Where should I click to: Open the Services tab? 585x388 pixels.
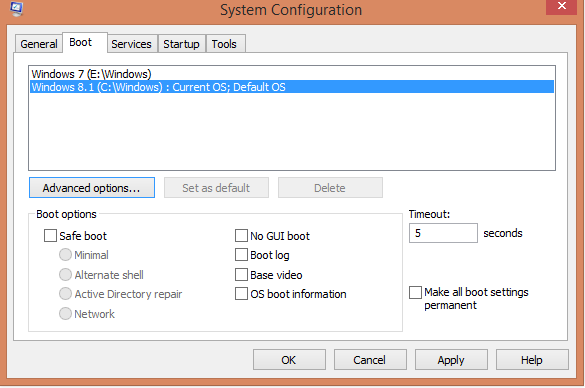131,44
